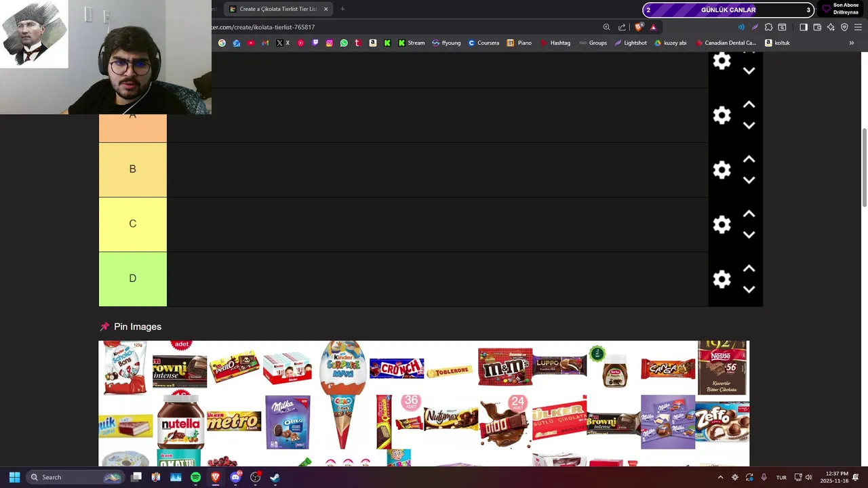Viewport: 868px width, 488px height.
Task: Select the Nutella jar image
Action: pos(180,422)
